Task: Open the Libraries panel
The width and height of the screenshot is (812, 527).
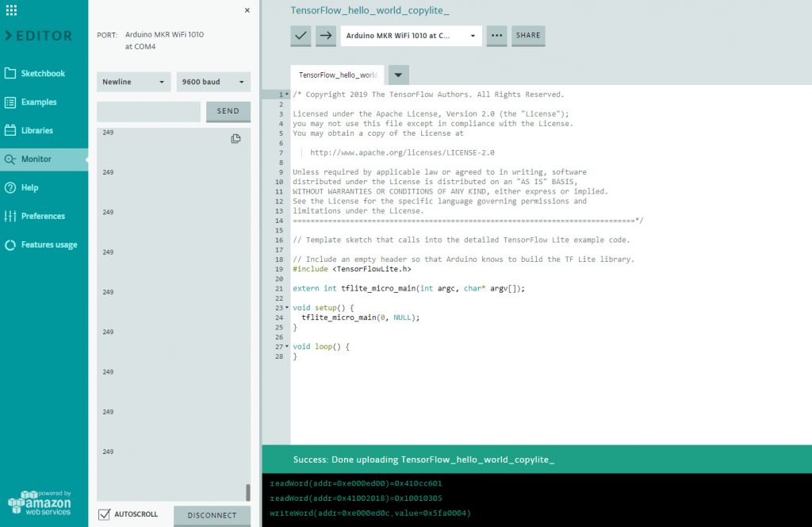Action: pyautogui.click(x=40, y=130)
